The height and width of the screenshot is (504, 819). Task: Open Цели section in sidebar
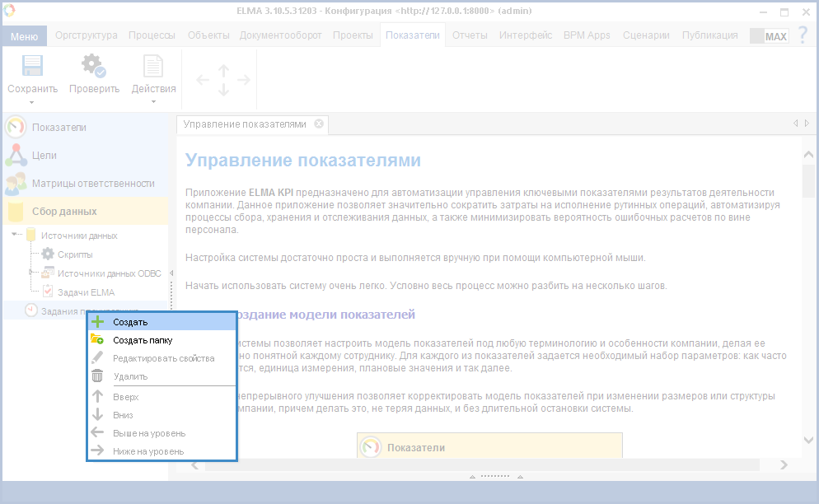click(x=44, y=156)
